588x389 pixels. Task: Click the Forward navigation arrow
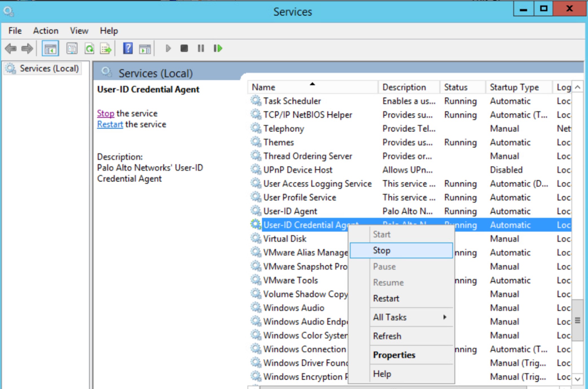coord(27,48)
